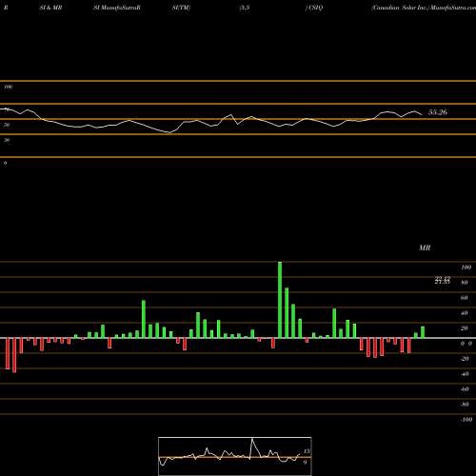
Task: Click the RSI value label 55.26
Action: pyautogui.click(x=438, y=112)
